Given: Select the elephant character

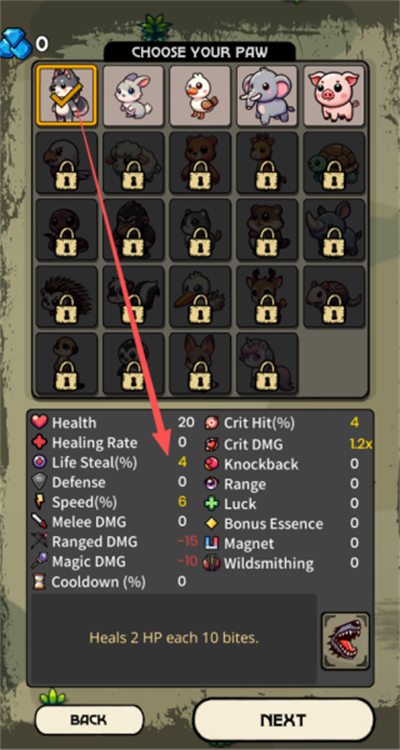Looking at the screenshot, I should coord(267,95).
